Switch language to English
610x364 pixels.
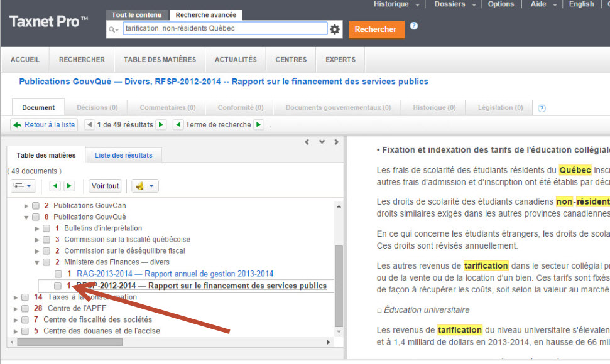click(x=581, y=4)
